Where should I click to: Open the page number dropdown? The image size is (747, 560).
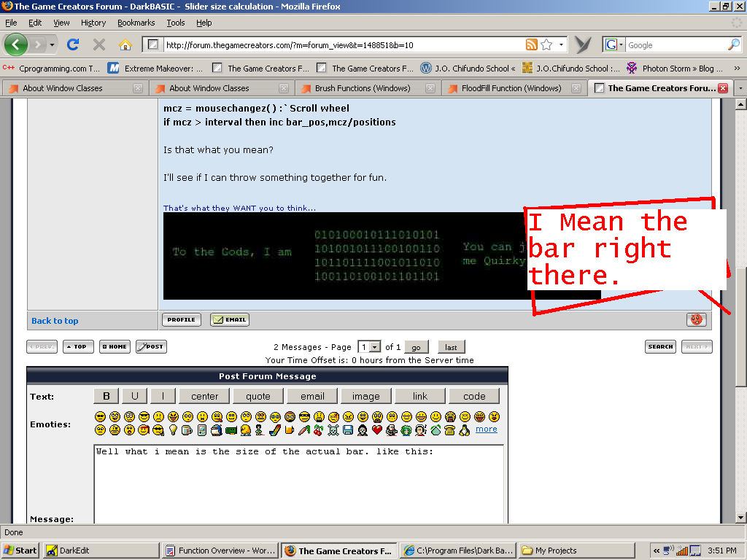coord(375,347)
